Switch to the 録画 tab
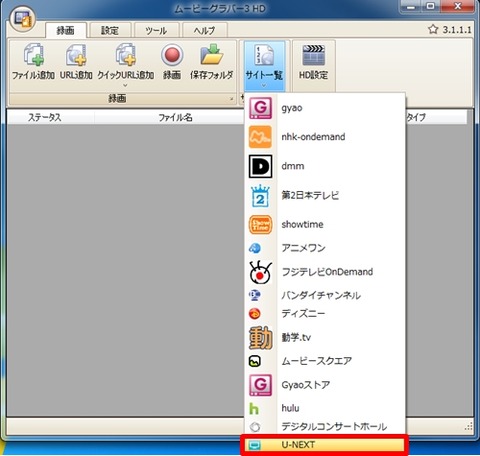 (x=66, y=30)
